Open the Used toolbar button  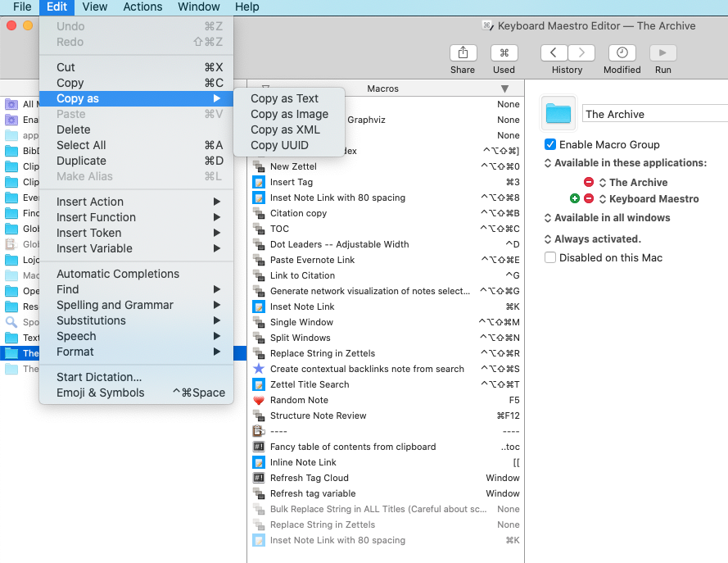(504, 53)
